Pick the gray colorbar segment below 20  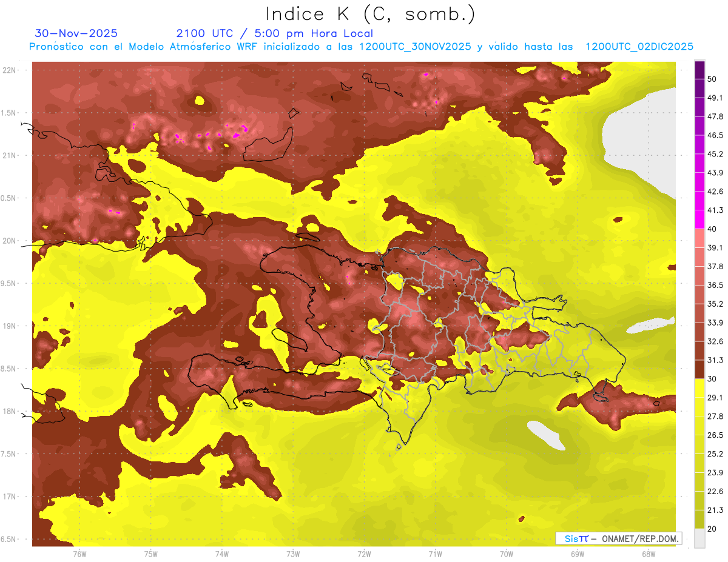tap(699, 538)
